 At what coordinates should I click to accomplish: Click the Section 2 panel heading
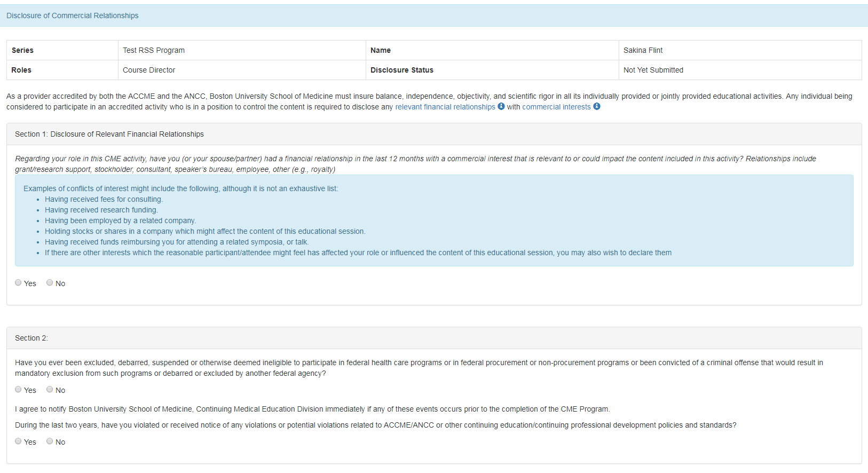[434, 338]
